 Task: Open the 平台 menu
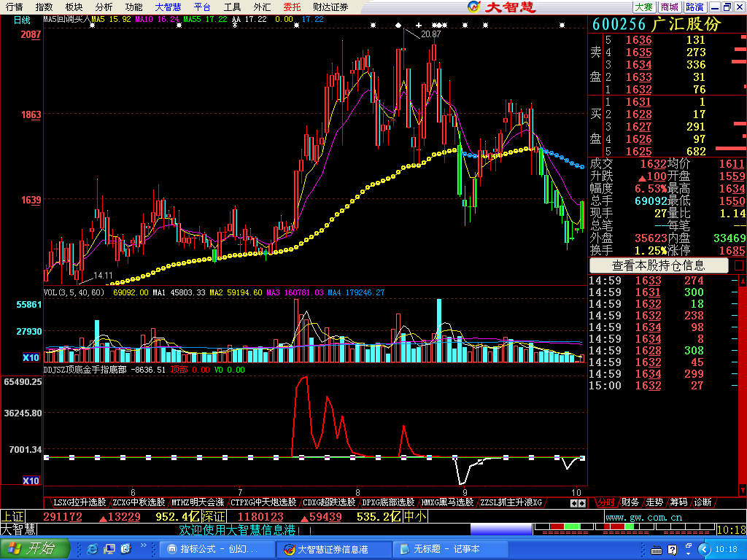coord(202,7)
